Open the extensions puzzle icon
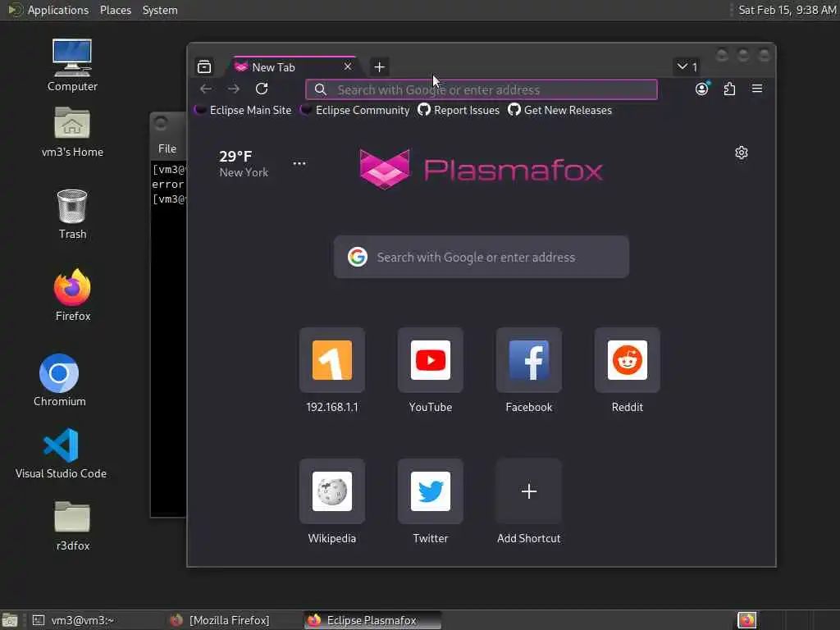 click(729, 89)
